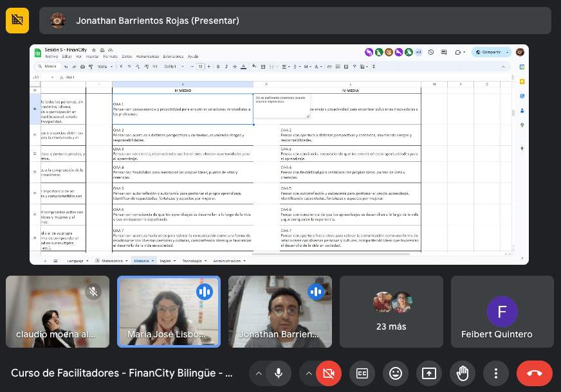Open the Insertar menu
This screenshot has width=561, height=392.
click(x=92, y=57)
